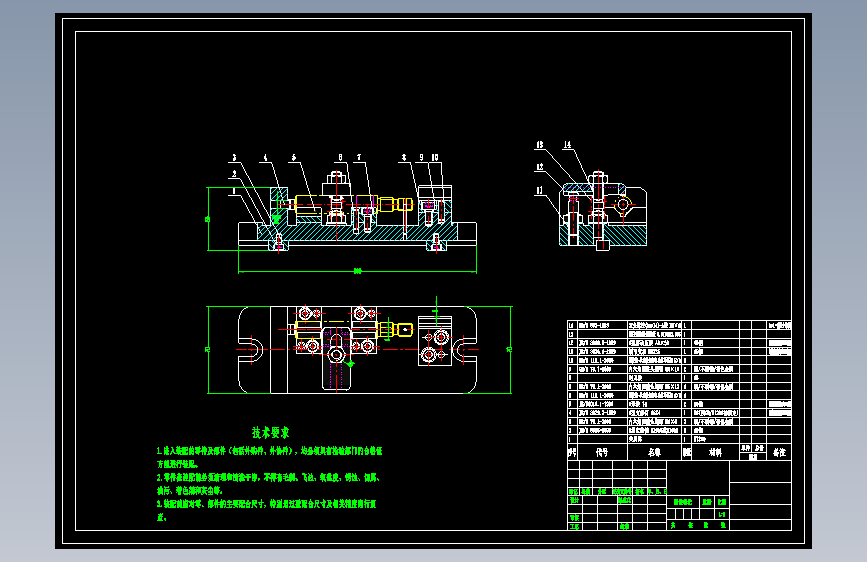Select part balloon number 2 in front view
Viewport: 867px width, 562px height.
point(234,174)
